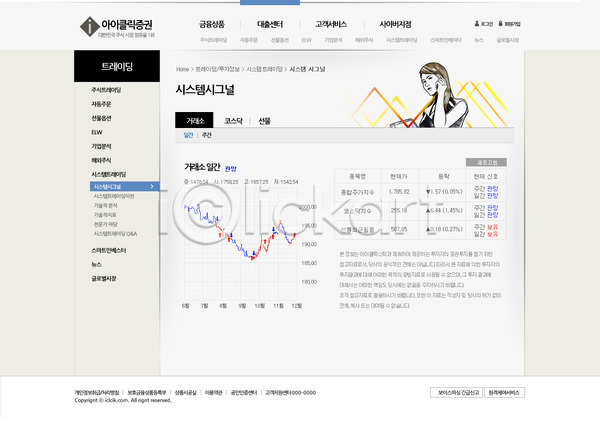Expand 주식트레이딩 in the sidebar
The width and height of the screenshot is (600, 422).
[108, 90]
